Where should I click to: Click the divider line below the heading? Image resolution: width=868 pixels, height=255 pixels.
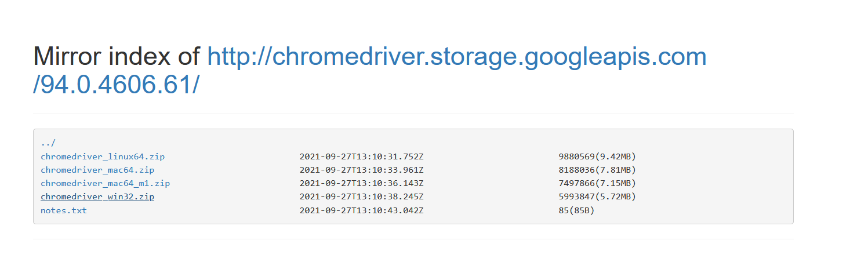413,114
